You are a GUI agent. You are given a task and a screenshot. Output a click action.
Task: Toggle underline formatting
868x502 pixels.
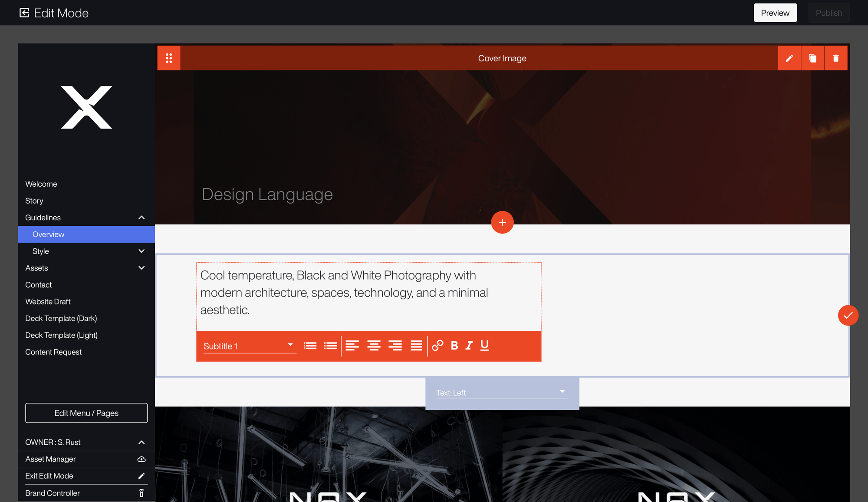(x=485, y=346)
